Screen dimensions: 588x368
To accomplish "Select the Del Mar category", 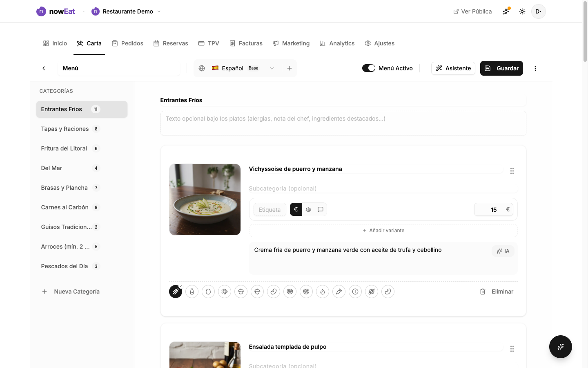I will tap(82, 168).
